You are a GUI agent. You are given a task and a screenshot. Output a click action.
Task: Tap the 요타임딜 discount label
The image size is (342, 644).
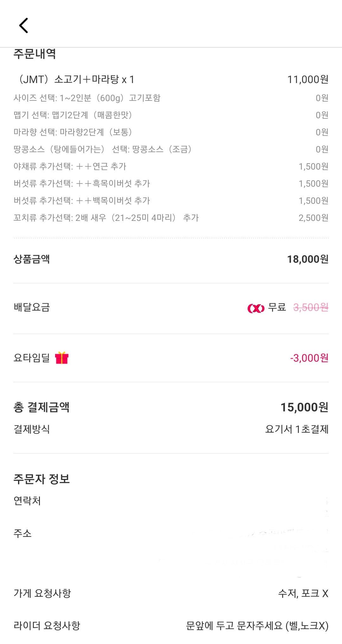pyautogui.click(x=32, y=358)
